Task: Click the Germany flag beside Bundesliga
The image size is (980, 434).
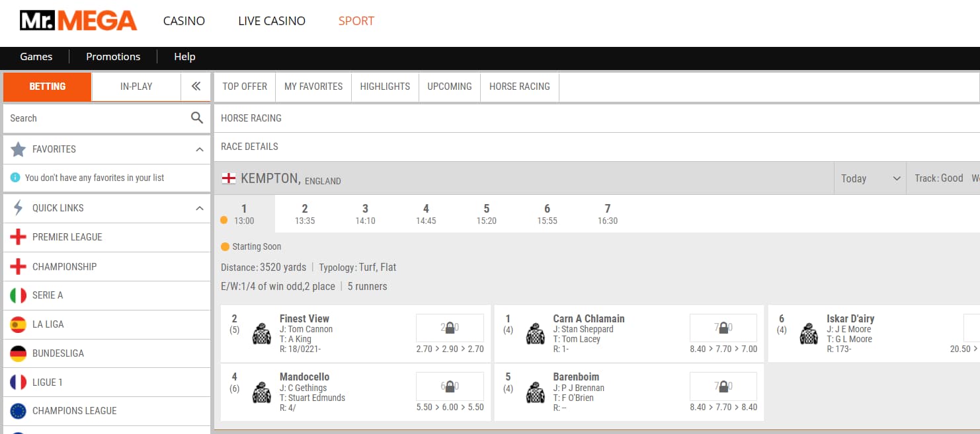Action: coord(18,353)
